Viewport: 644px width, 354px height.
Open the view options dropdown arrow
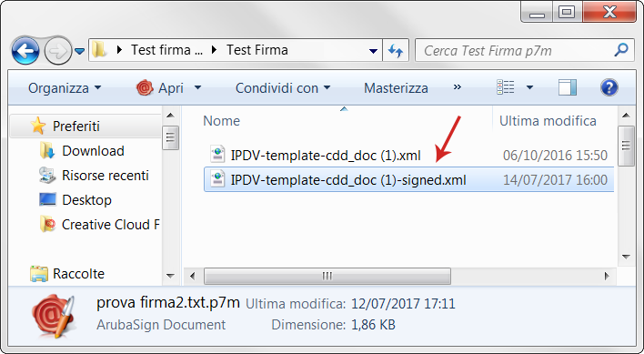coord(529,87)
